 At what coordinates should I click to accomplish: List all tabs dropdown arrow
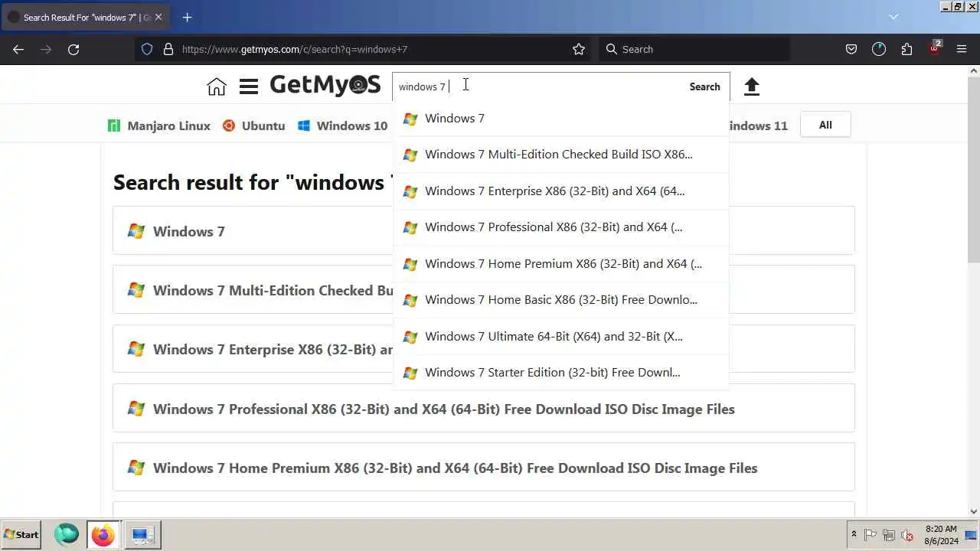[x=893, y=16]
